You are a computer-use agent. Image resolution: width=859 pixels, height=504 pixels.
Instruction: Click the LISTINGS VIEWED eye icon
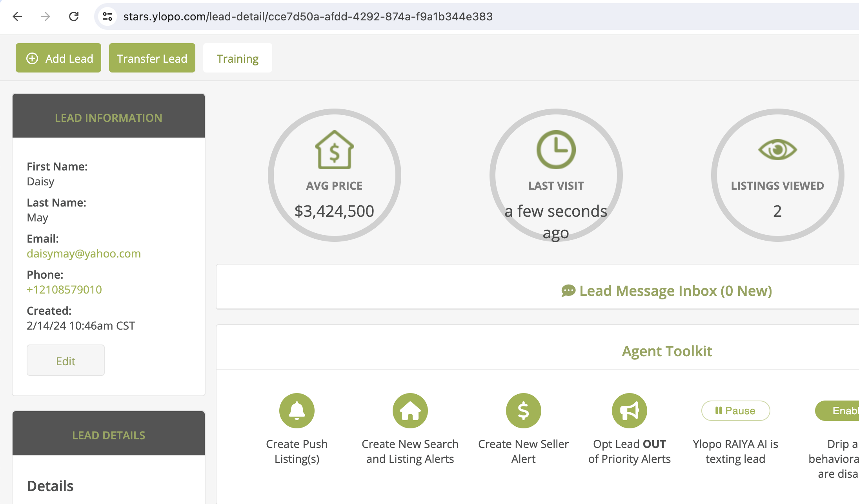coord(777,150)
